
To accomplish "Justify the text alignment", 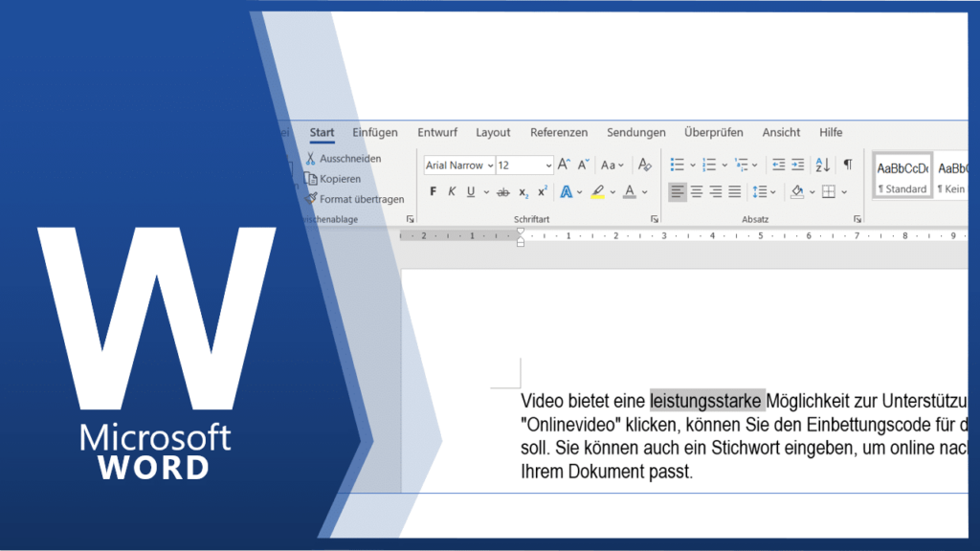I will click(x=734, y=191).
